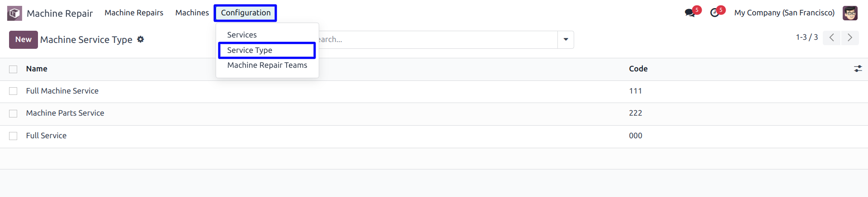Create a New service type

[24, 40]
